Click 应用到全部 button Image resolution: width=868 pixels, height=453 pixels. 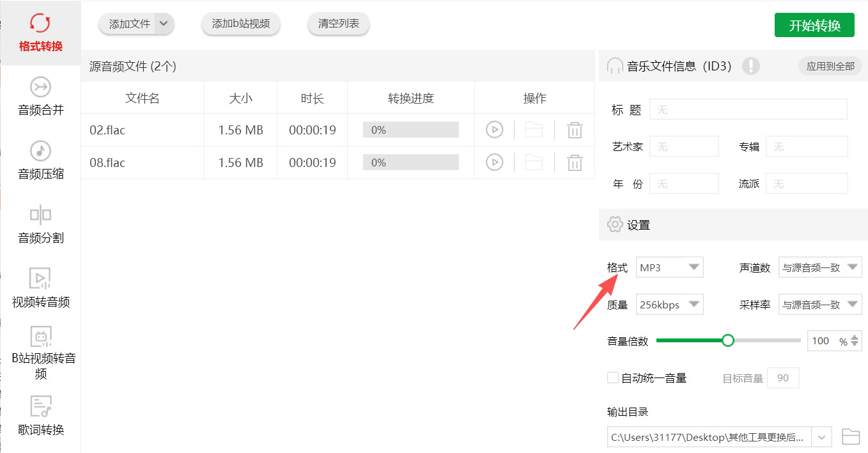tap(830, 66)
